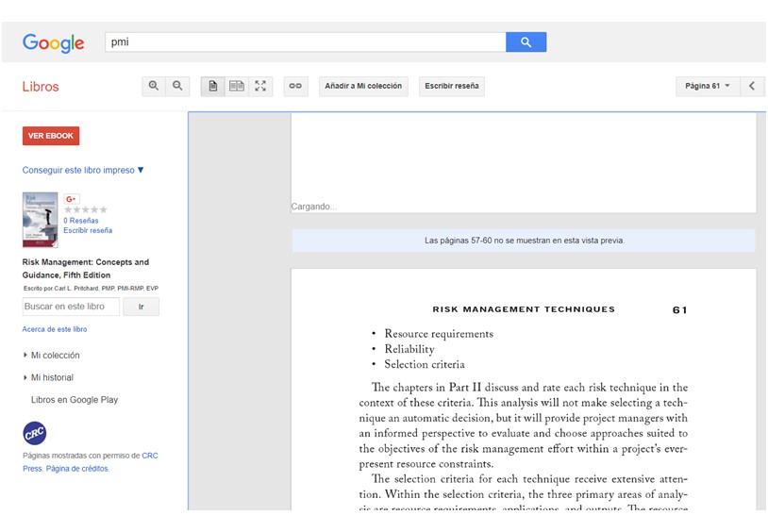Zoom in on the book page
Viewport: 768px width, 532px height.
click(154, 86)
